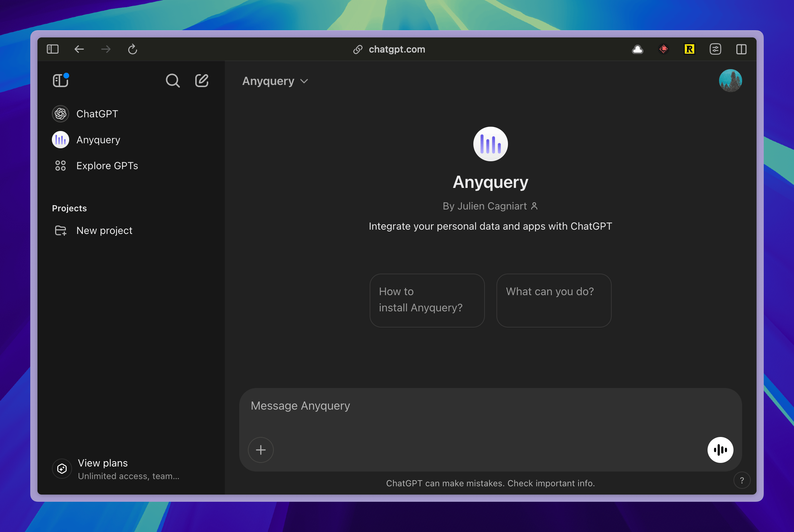Click the link icon beside chatgpt.com
The width and height of the screenshot is (794, 532).
click(358, 49)
